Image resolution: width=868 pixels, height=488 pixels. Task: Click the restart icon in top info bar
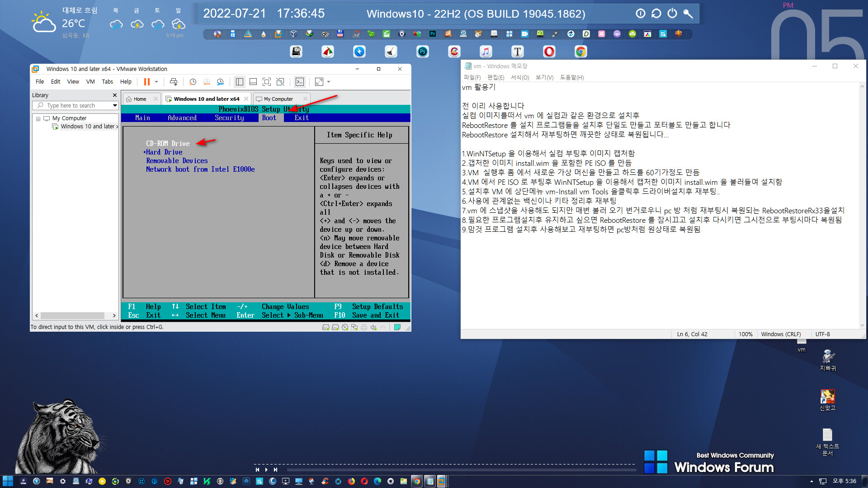click(x=656, y=14)
